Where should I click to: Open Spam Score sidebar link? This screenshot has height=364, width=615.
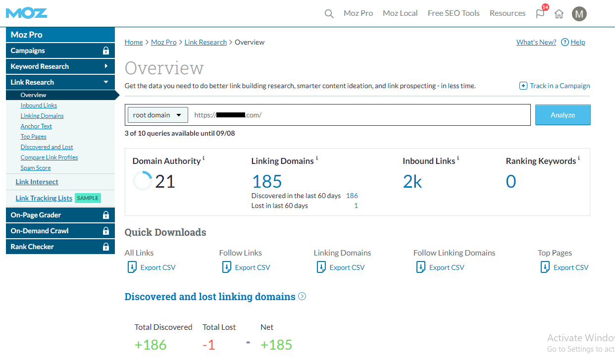(36, 168)
